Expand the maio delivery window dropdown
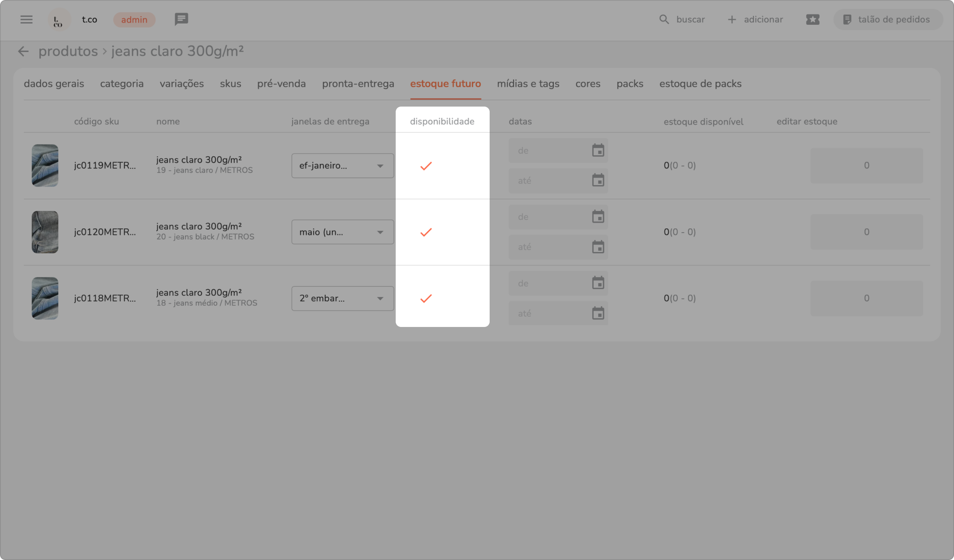Screen dimensions: 954x560 pos(342,232)
